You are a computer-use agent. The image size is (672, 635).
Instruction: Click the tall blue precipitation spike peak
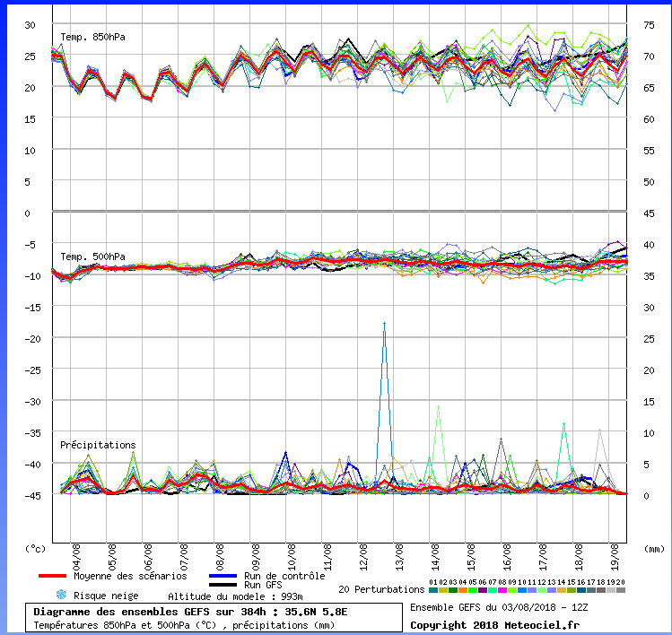click(x=384, y=324)
